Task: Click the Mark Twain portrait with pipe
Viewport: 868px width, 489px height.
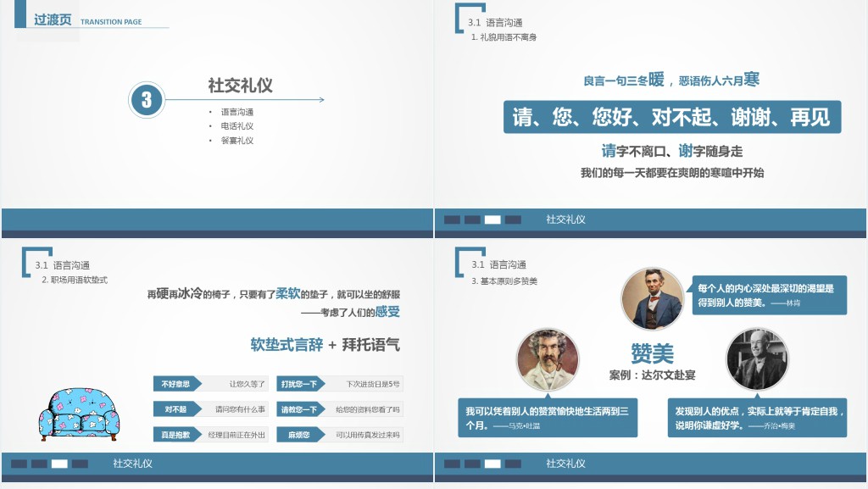Action: pyautogui.click(x=548, y=359)
